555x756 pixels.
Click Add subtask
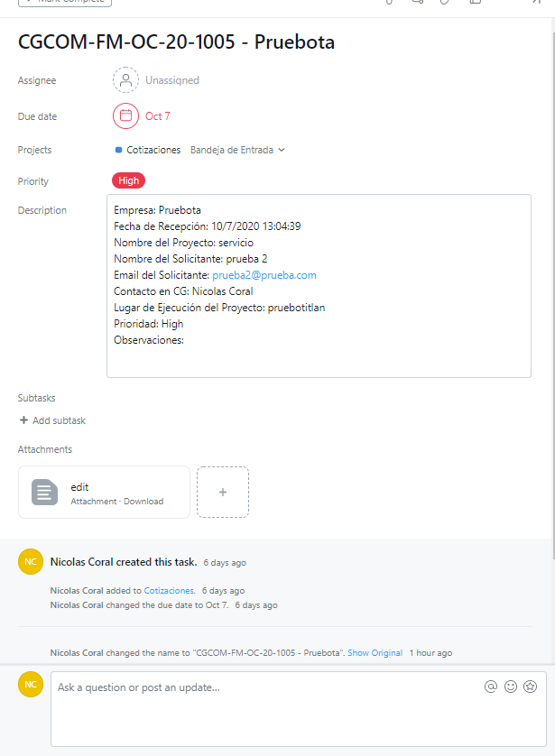point(52,420)
